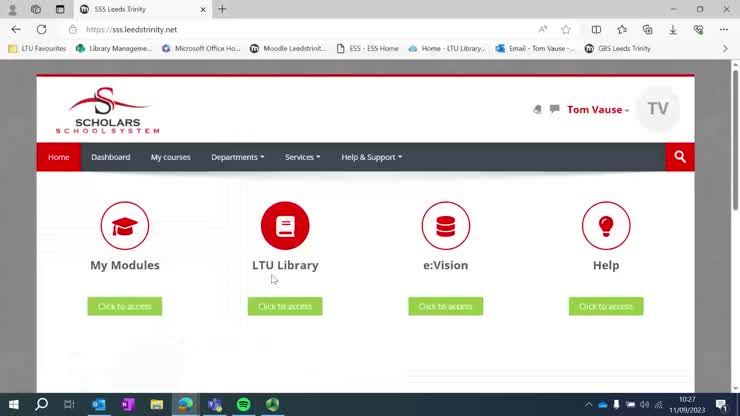Image resolution: width=740 pixels, height=416 pixels.
Task: Open Spotify from the taskbar
Action: coord(244,405)
